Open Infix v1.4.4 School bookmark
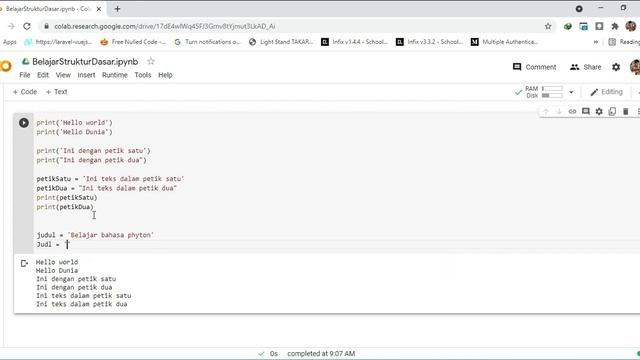Image resolution: width=640 pixels, height=360 pixels. [354, 42]
